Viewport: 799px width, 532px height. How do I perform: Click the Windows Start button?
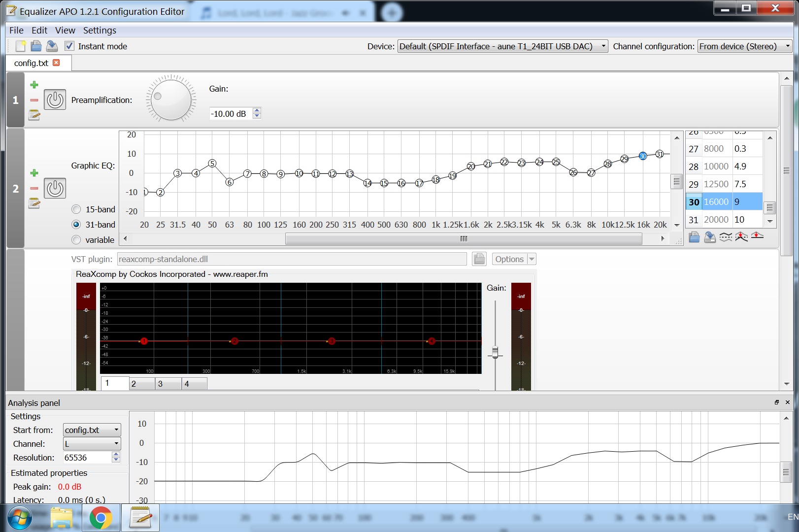(20, 518)
